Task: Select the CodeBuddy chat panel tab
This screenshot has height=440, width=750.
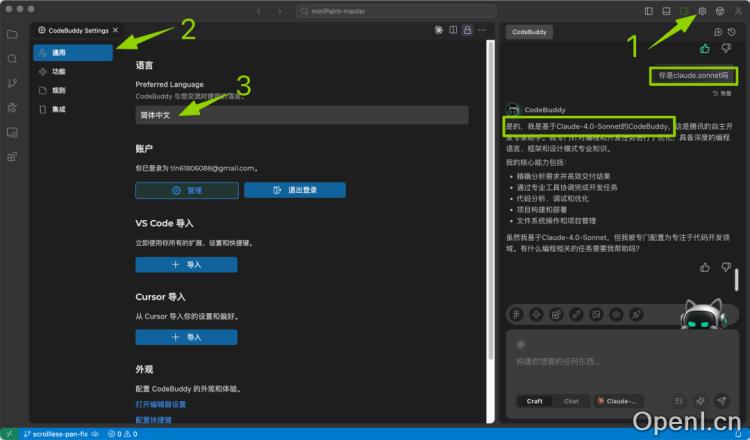Action: pos(529,32)
